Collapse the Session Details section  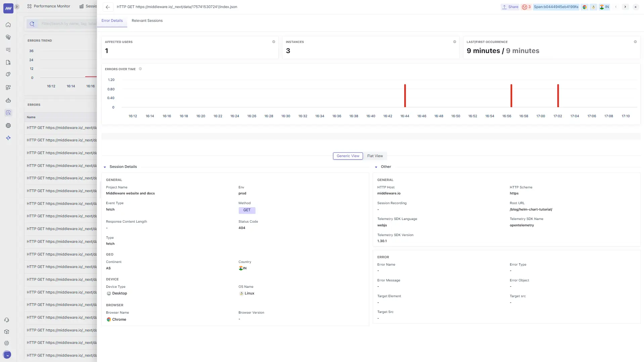pyautogui.click(x=104, y=167)
